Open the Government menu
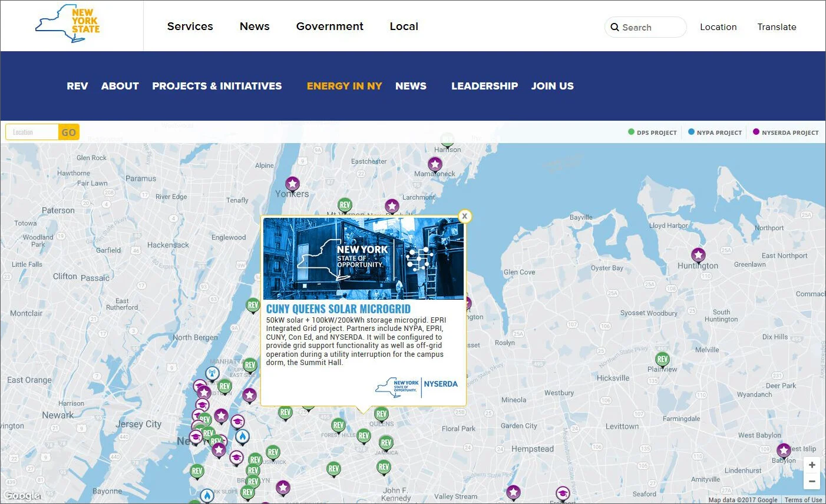 tap(330, 26)
